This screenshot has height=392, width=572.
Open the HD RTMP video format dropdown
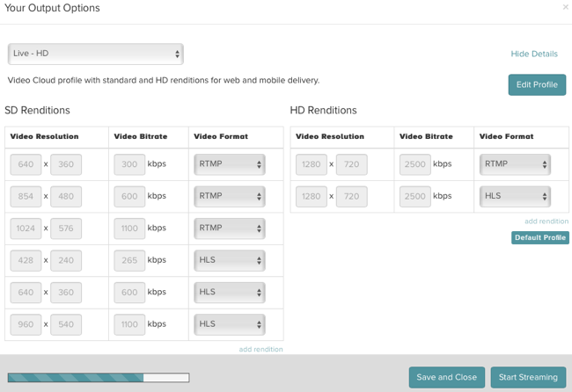(x=515, y=164)
